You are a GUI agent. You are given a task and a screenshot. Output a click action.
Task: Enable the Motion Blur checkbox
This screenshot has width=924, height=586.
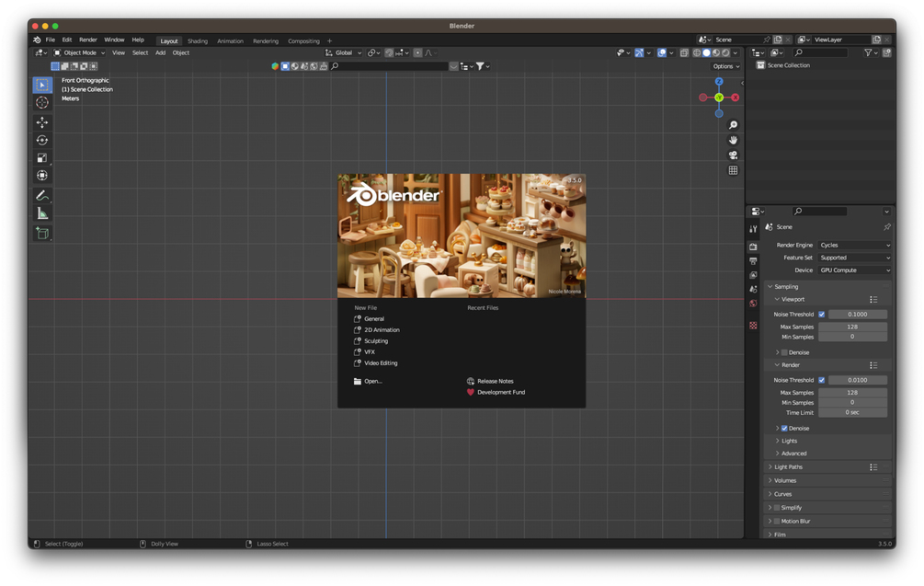[x=777, y=522]
